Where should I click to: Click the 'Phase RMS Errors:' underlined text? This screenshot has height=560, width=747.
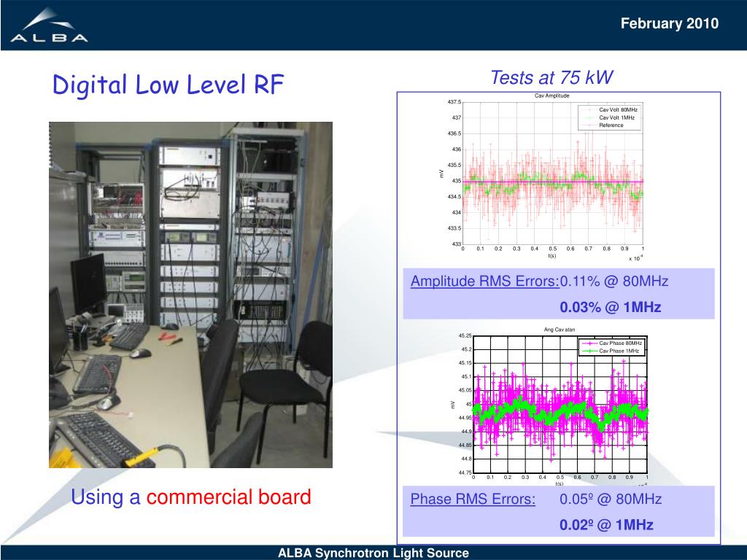point(473,499)
